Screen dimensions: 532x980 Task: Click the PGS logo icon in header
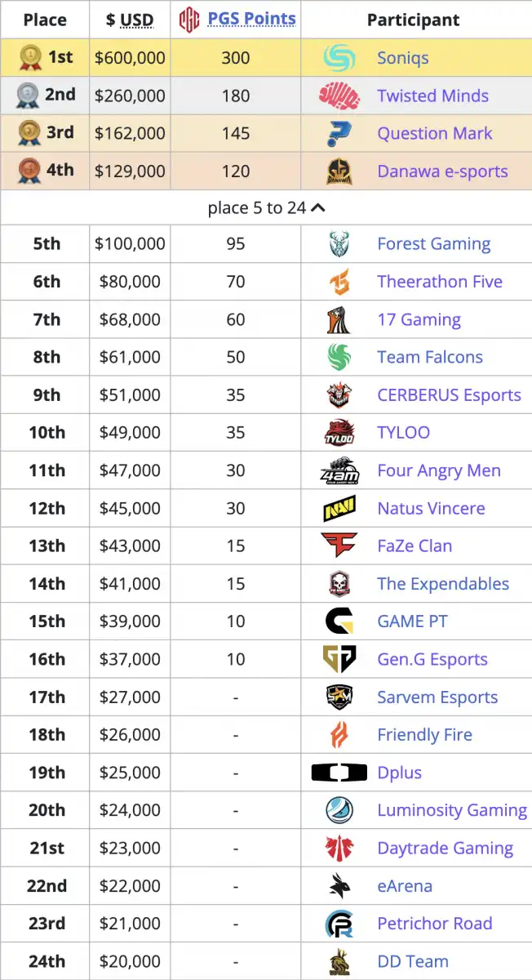point(189,19)
